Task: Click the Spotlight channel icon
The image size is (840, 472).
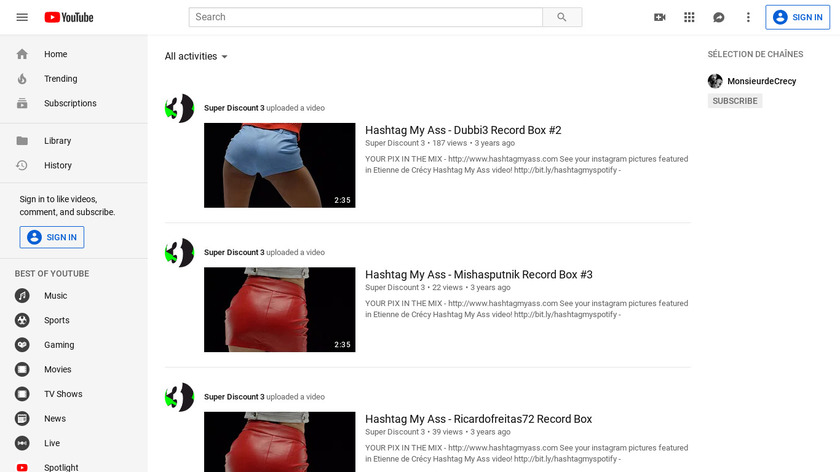Action: pyautogui.click(x=22, y=468)
